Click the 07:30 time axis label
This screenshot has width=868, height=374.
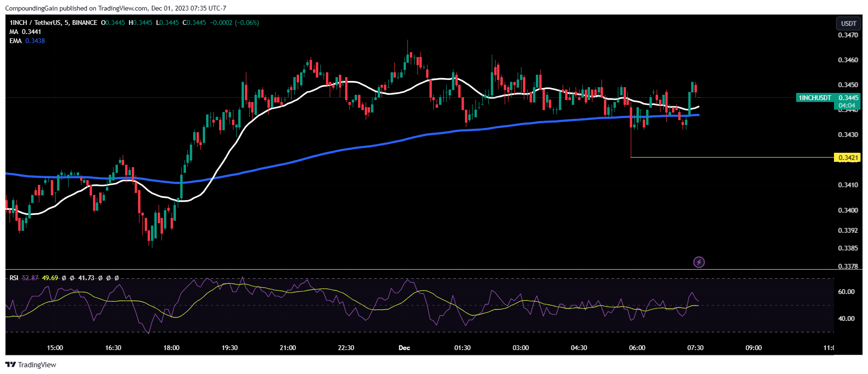click(695, 348)
